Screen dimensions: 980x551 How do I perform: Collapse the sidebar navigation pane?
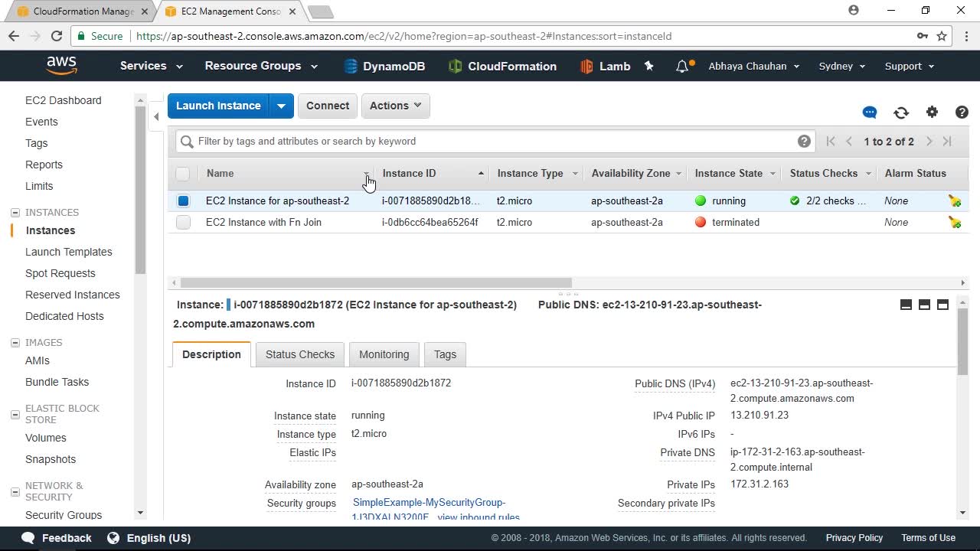pyautogui.click(x=156, y=116)
